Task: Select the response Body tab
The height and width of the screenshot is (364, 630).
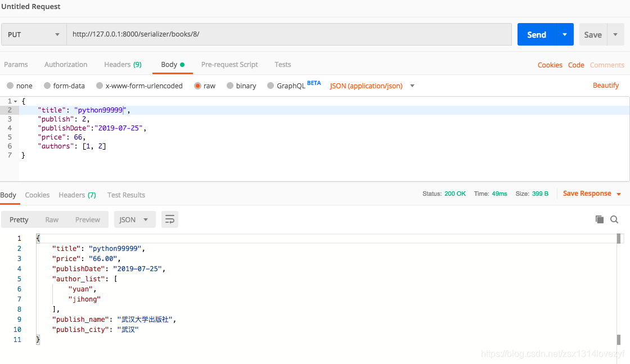Action: 8,195
